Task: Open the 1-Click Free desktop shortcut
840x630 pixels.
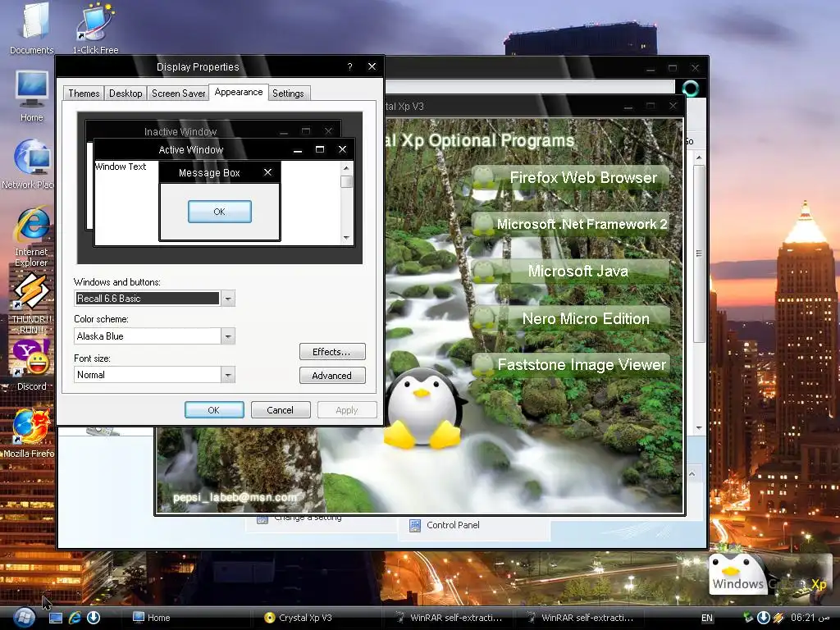Action: click(95, 27)
